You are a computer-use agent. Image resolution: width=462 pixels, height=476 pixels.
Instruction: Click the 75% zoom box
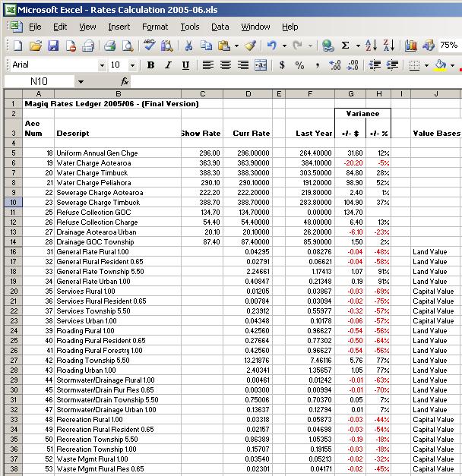click(448, 46)
